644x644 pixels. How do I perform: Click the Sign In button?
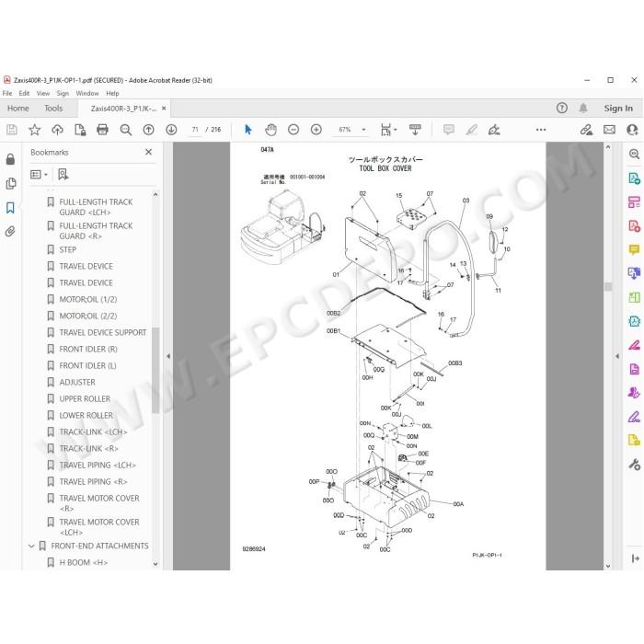(x=618, y=109)
